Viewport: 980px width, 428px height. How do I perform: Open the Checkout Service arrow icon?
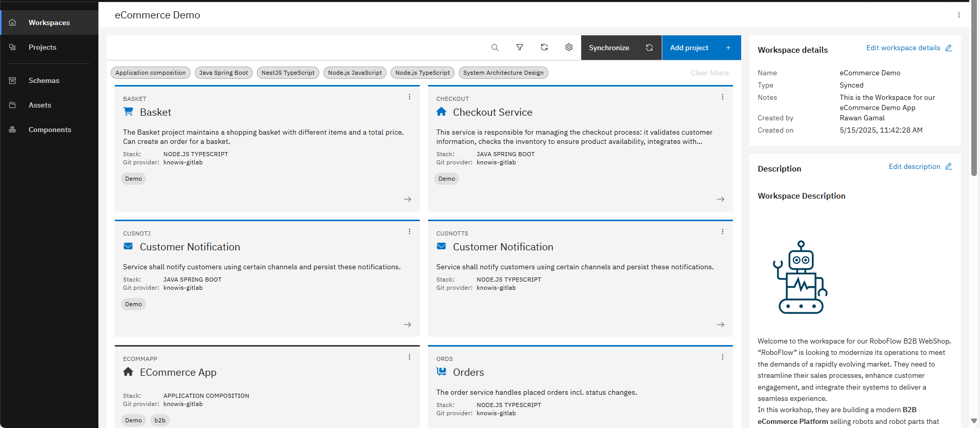tap(720, 199)
